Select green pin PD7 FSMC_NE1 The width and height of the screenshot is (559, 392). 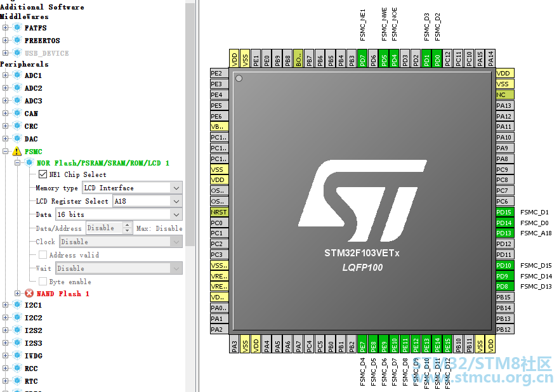point(362,58)
